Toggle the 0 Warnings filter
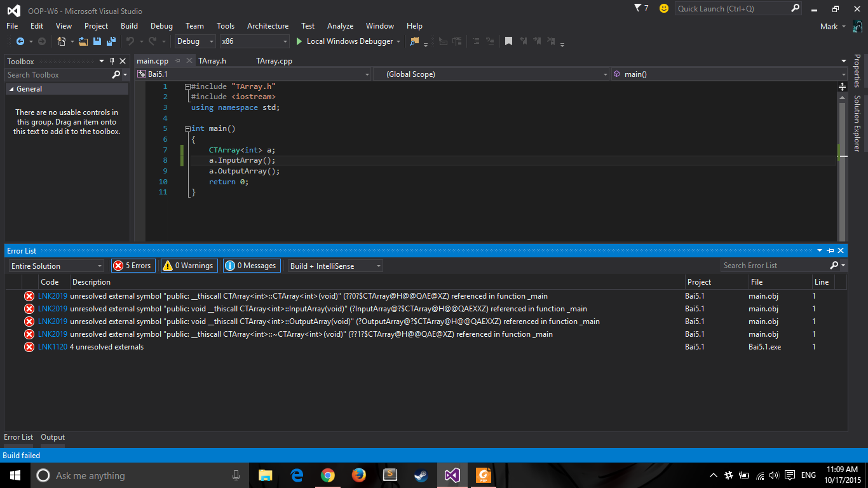The height and width of the screenshot is (488, 868). pyautogui.click(x=189, y=266)
